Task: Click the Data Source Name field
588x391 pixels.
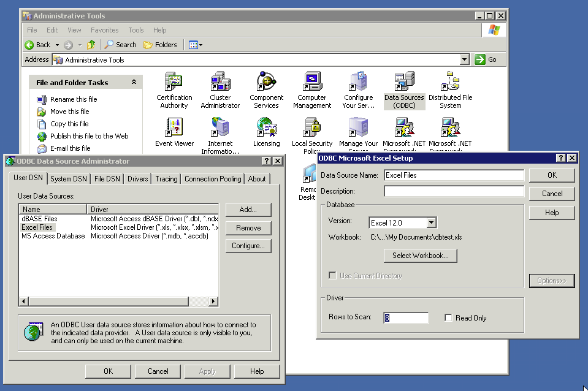Action: 454,175
